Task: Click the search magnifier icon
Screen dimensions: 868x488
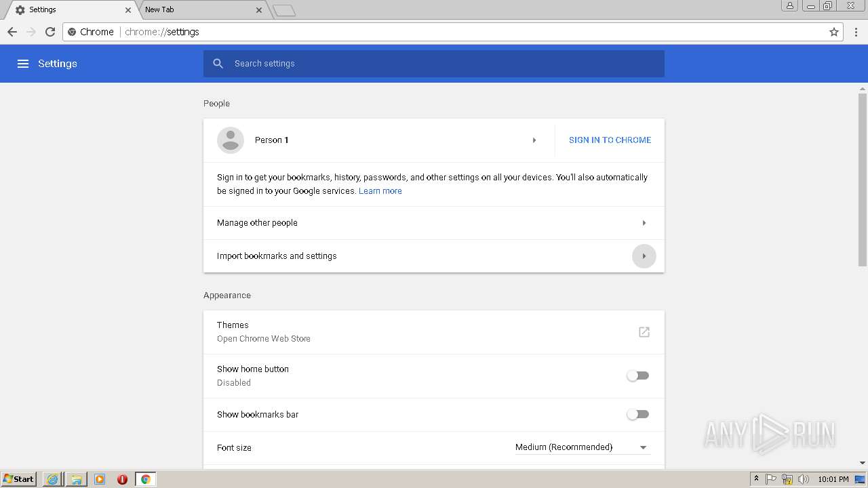Action: click(x=218, y=64)
